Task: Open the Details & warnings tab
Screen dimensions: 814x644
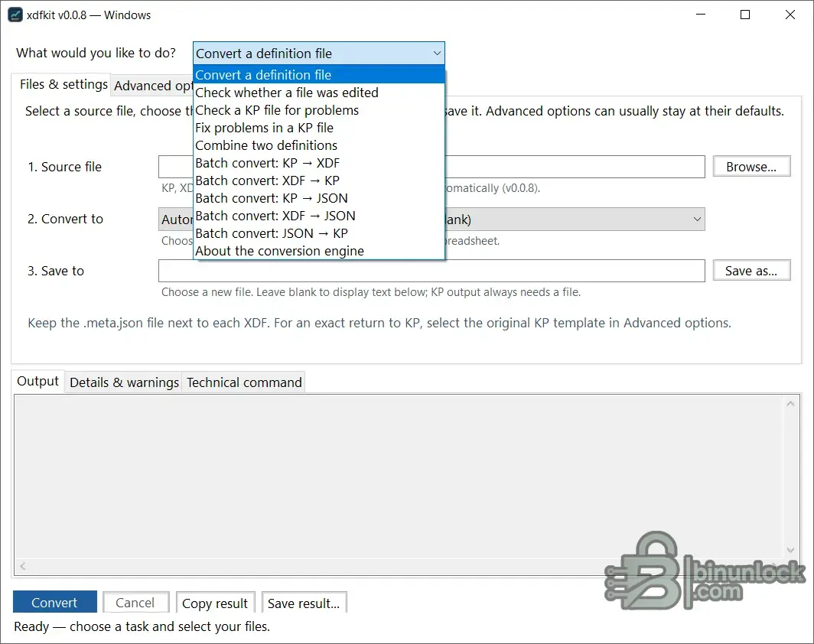Action: click(x=124, y=382)
